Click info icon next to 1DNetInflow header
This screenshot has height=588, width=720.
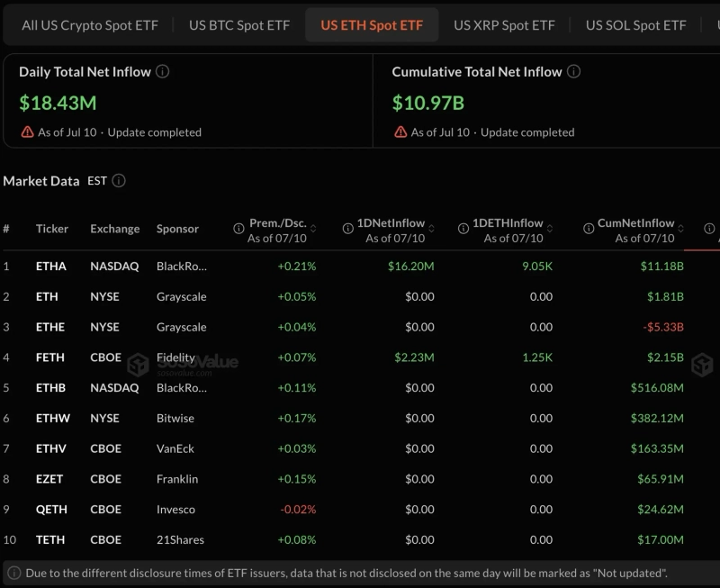[x=348, y=229]
